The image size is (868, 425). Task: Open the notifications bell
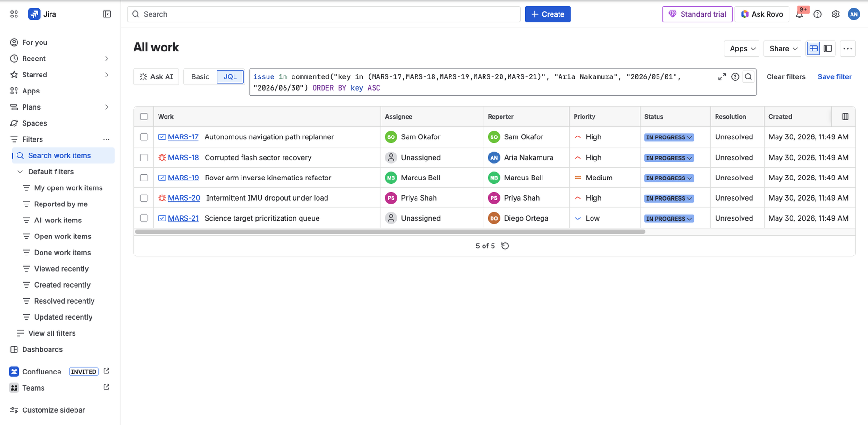(799, 14)
